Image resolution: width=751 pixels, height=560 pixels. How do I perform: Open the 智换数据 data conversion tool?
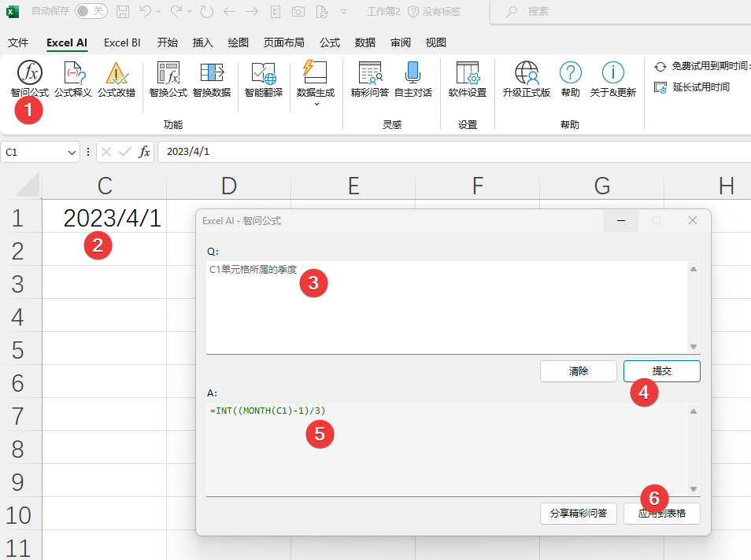[212, 79]
